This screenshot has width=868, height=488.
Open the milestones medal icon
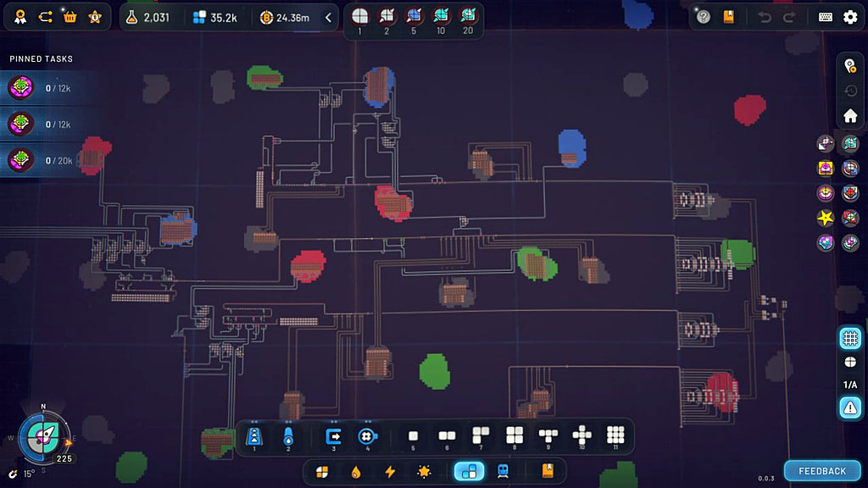[20, 17]
